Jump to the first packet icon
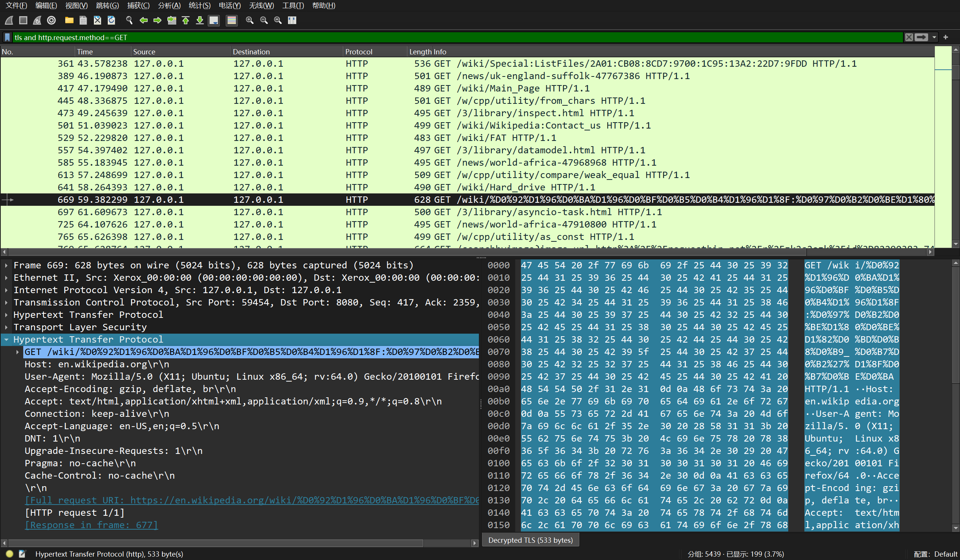960x560 pixels. tap(186, 20)
